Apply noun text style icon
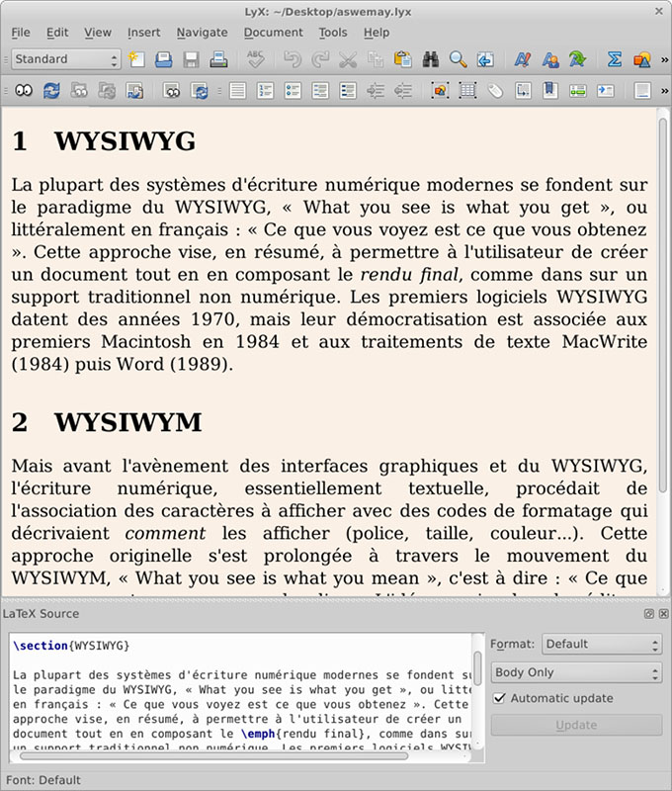Image resolution: width=672 pixels, height=791 pixels. (x=550, y=59)
